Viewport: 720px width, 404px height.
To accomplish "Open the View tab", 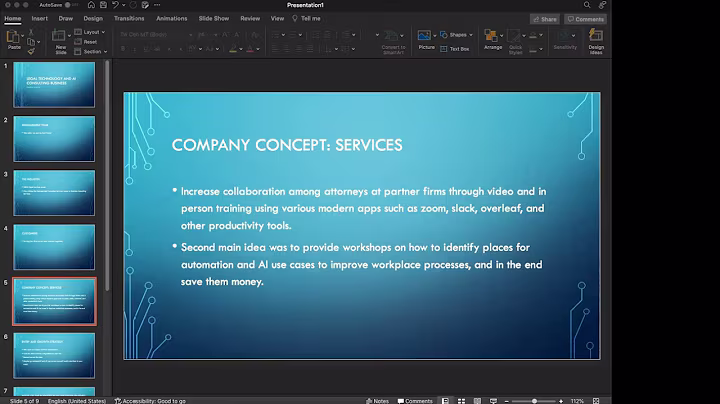I will (x=277, y=18).
